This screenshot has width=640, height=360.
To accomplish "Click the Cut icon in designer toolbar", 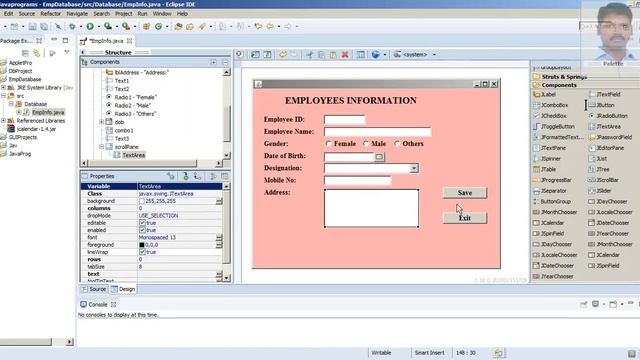I will [310, 54].
